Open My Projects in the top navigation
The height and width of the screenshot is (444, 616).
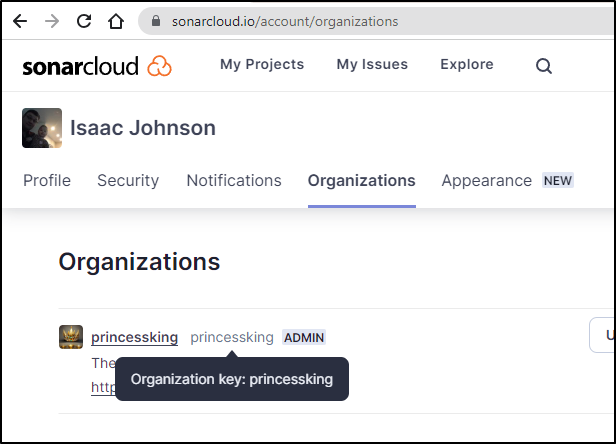[262, 64]
